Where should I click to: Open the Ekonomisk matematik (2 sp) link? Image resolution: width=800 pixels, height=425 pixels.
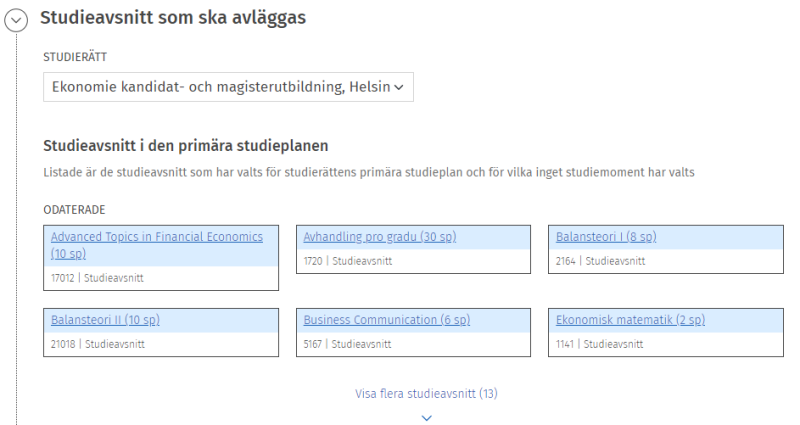630,320
